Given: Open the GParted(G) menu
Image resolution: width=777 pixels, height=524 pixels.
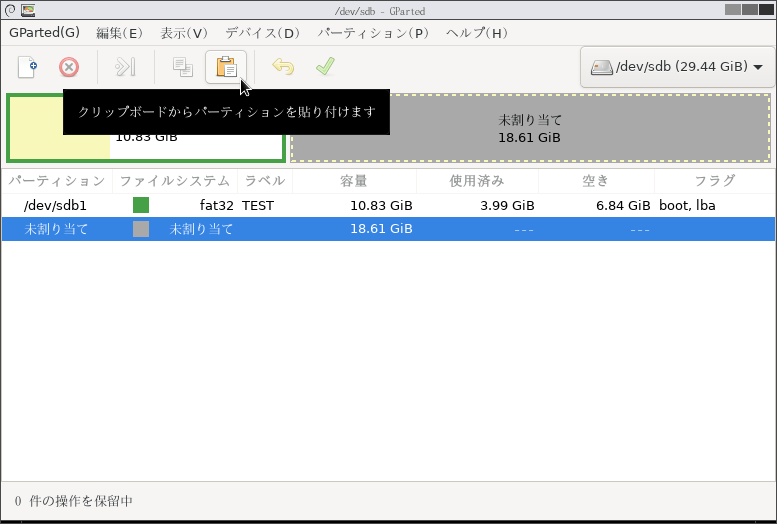Looking at the screenshot, I should pyautogui.click(x=45, y=33).
